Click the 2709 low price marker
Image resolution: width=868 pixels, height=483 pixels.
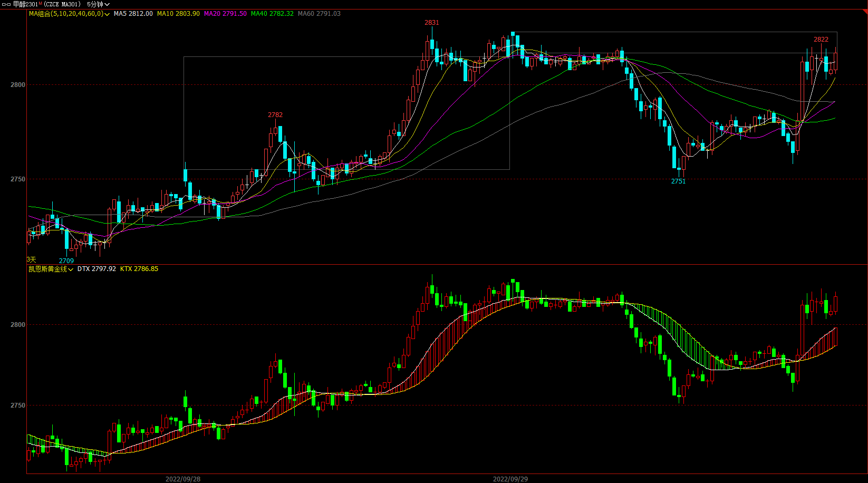tap(66, 261)
